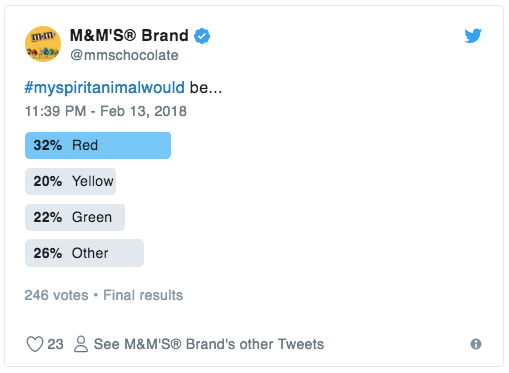Open the @mmschocolate handle link
The height and width of the screenshot is (373, 509).
(x=124, y=55)
